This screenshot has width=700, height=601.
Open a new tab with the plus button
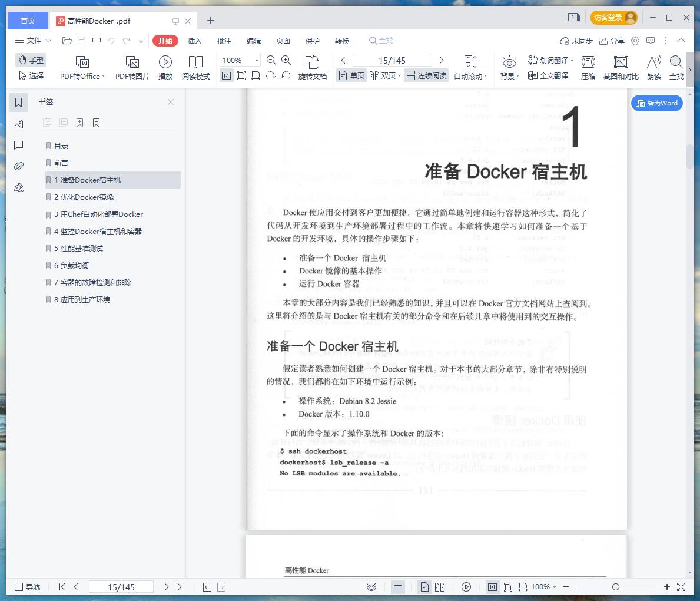[211, 21]
